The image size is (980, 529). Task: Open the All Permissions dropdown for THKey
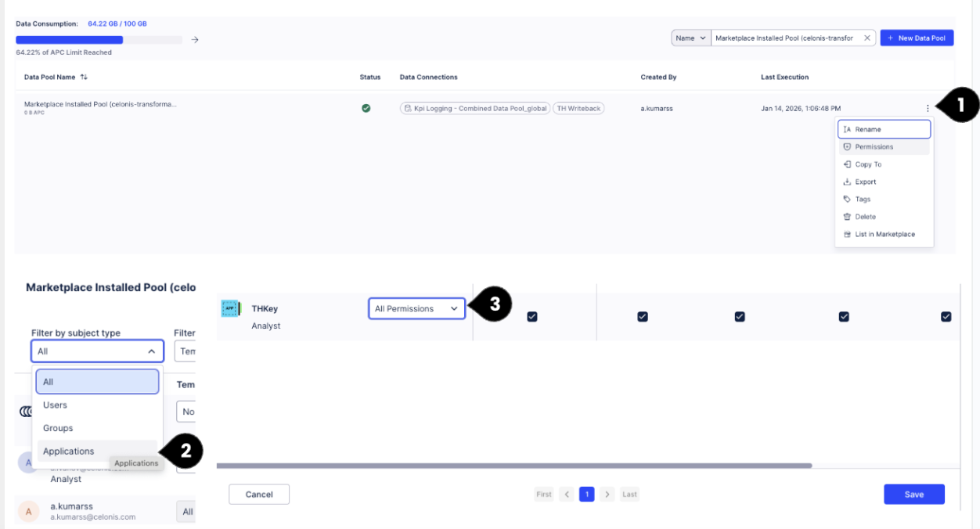pos(416,309)
